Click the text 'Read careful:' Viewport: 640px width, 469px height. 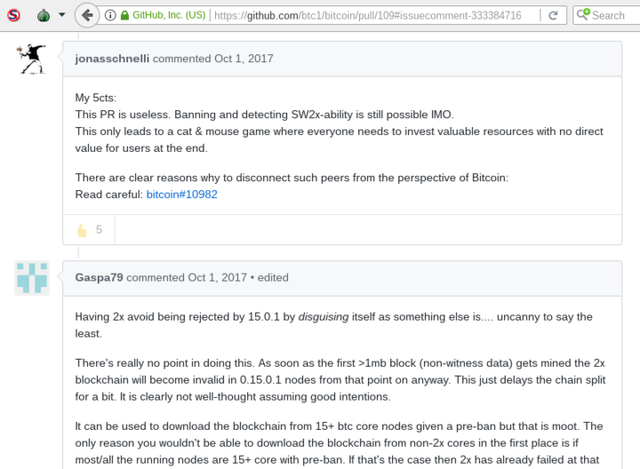pyautogui.click(x=109, y=194)
